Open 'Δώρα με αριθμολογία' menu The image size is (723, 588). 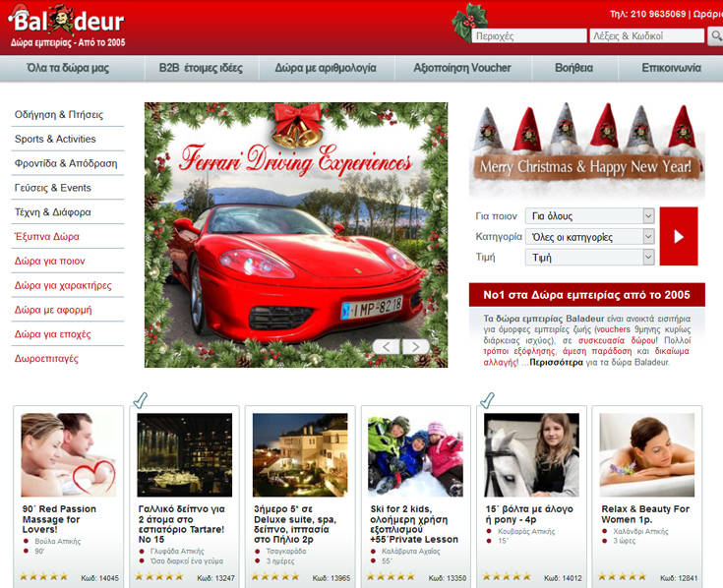coord(326,68)
